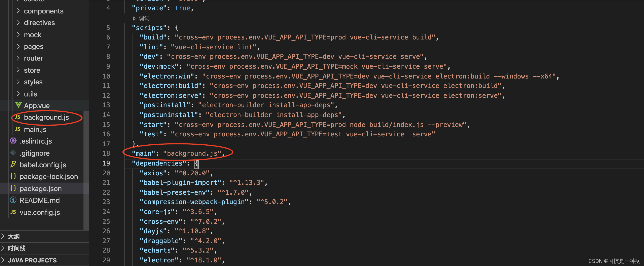Click the Vue icon beside App.vue
The image size is (644, 266).
click(x=18, y=105)
